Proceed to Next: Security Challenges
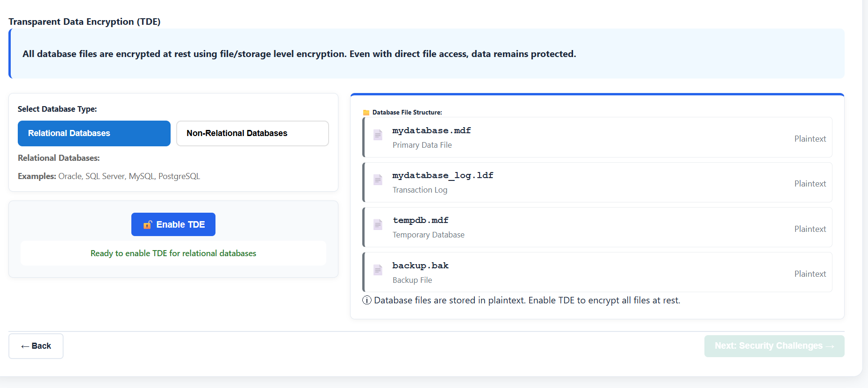This screenshot has height=388, width=868. [774, 346]
